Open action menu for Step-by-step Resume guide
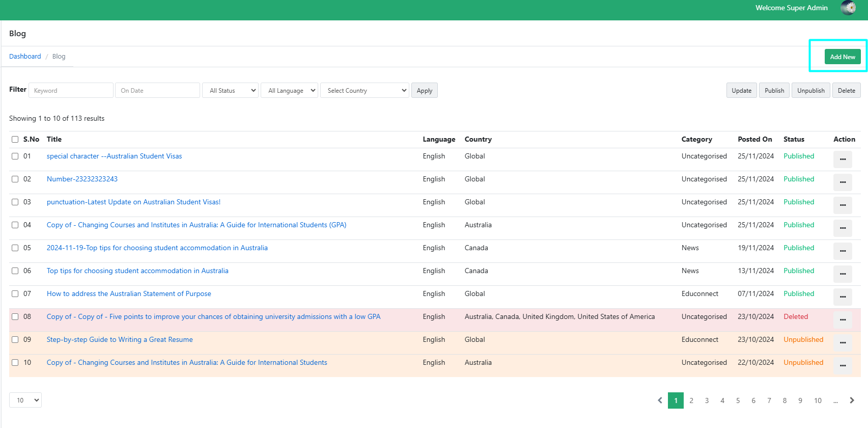 pos(843,343)
